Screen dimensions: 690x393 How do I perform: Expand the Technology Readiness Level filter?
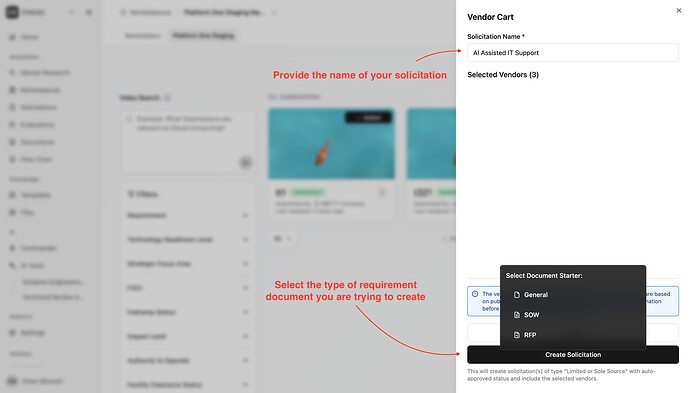(188, 239)
